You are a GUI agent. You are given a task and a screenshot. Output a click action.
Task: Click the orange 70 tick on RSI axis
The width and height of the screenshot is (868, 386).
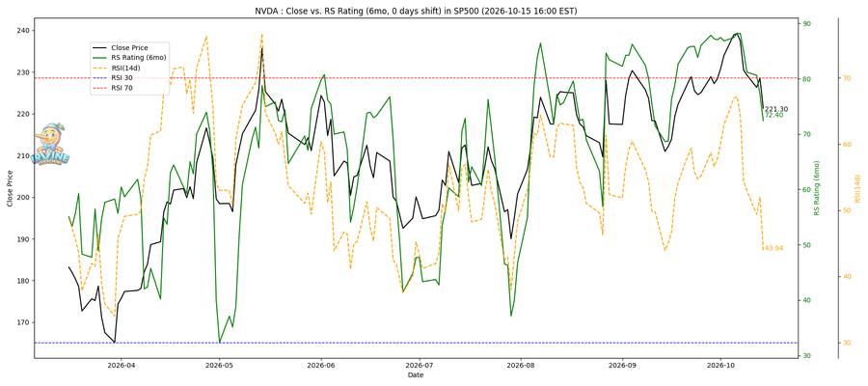pos(847,78)
